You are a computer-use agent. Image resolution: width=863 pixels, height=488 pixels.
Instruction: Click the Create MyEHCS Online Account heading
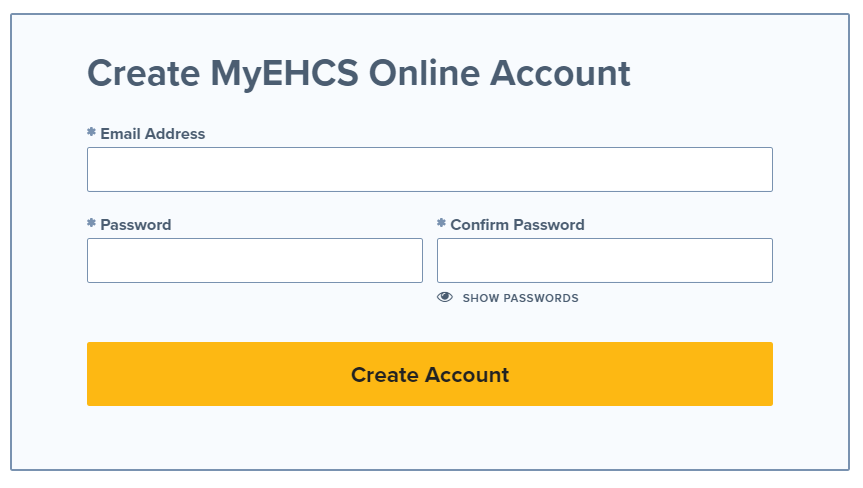[x=359, y=74]
